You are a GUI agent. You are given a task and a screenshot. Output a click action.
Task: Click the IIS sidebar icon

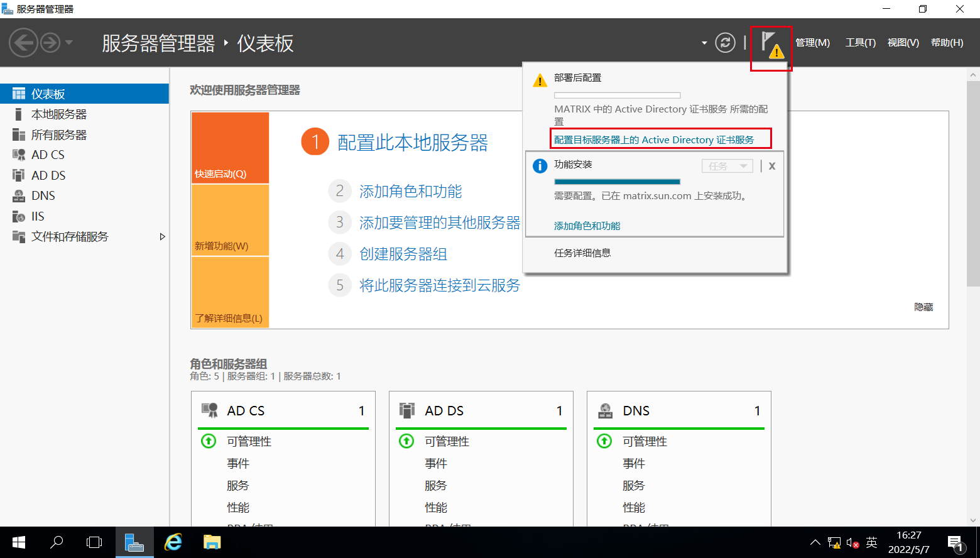19,216
